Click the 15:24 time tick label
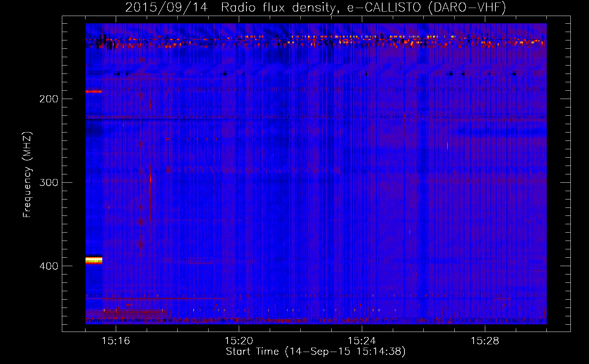This screenshot has height=364, width=589. pyautogui.click(x=362, y=341)
